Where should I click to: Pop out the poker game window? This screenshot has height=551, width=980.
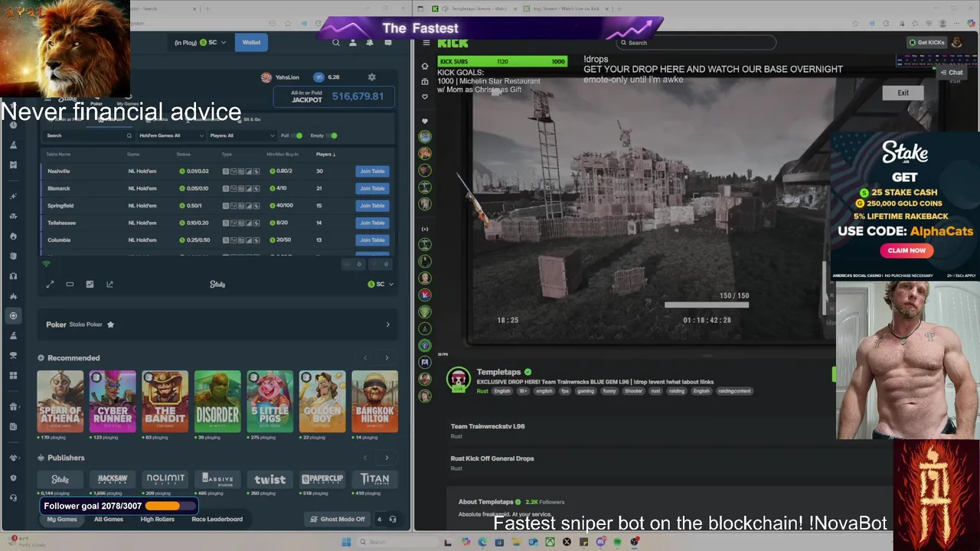109,285
